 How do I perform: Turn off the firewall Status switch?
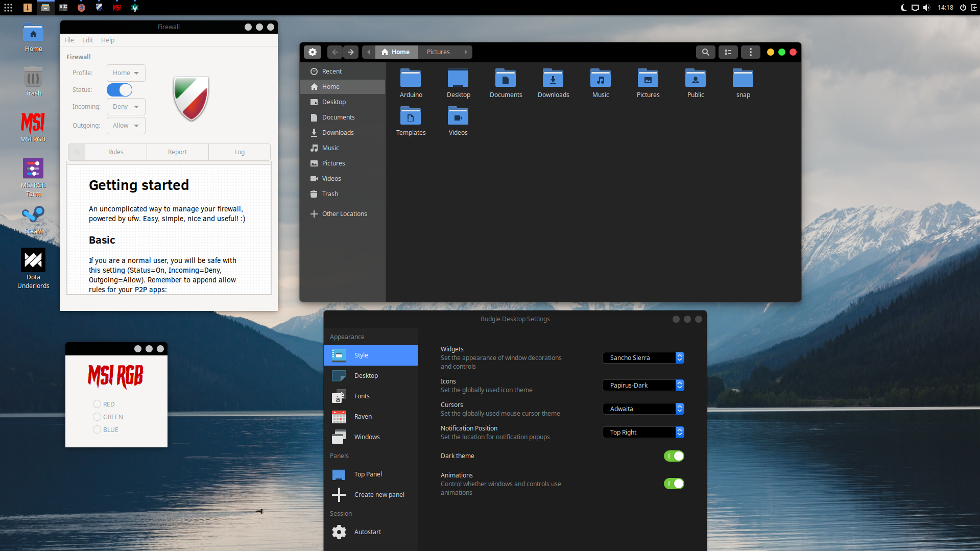(119, 90)
